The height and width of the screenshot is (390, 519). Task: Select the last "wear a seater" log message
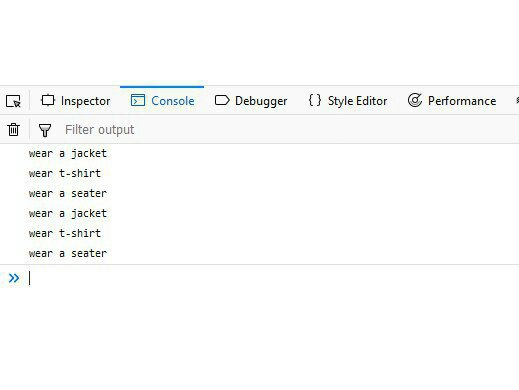click(x=68, y=253)
